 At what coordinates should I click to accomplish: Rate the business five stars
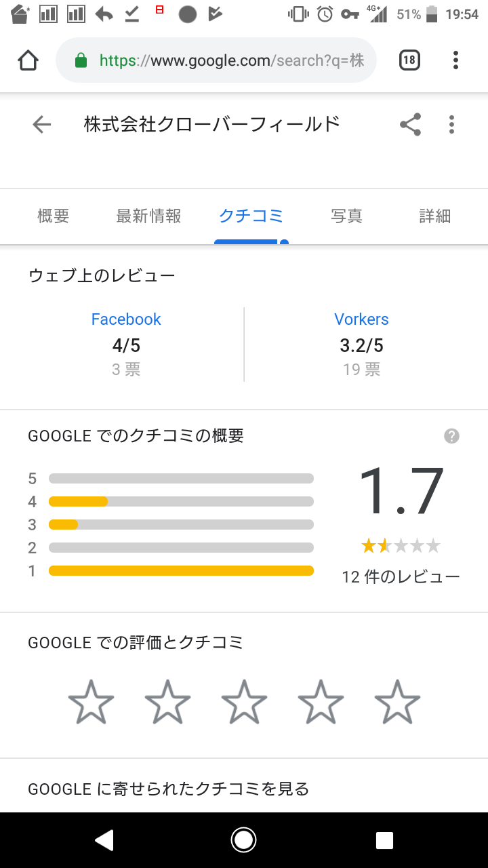[397, 703]
